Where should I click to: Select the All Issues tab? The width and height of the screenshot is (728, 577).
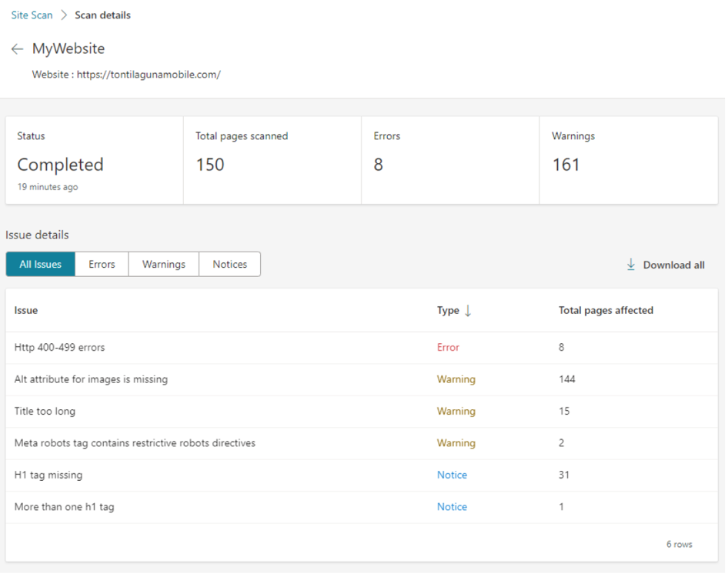40,265
